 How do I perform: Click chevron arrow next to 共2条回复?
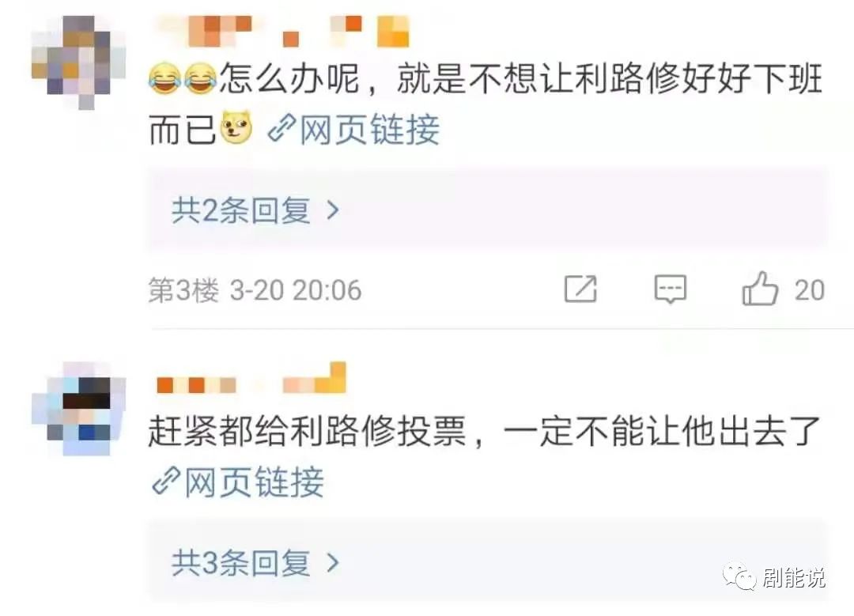coord(333,210)
